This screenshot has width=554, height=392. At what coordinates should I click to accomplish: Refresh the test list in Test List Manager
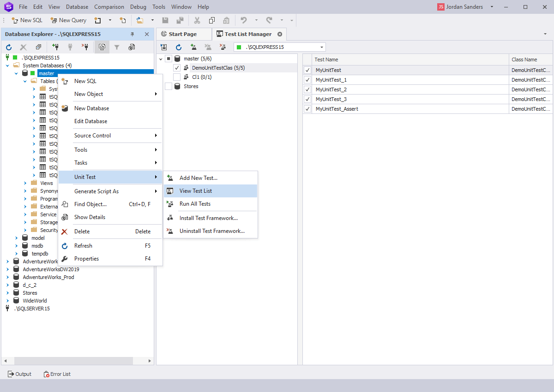pos(179,47)
